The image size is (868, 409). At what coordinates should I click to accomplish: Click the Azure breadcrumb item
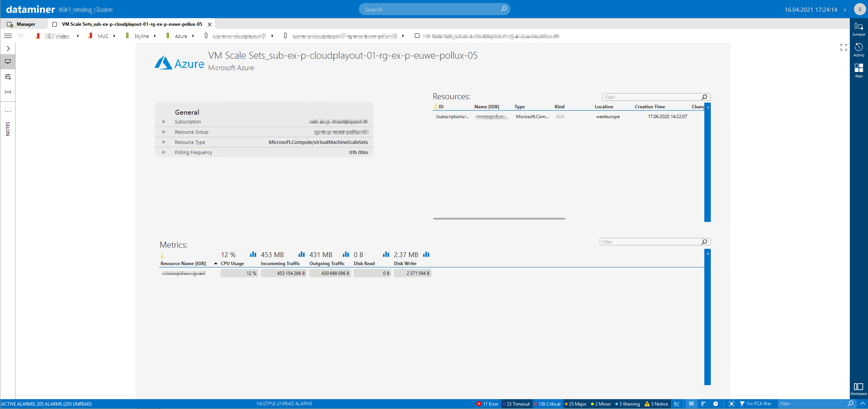[181, 36]
